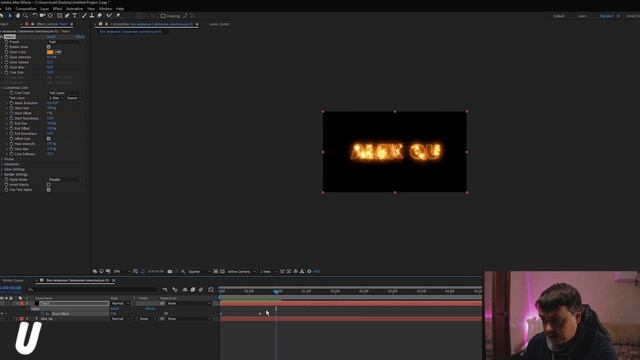Switch to the Default workspace
The image size is (640, 360).
tap(558, 16)
